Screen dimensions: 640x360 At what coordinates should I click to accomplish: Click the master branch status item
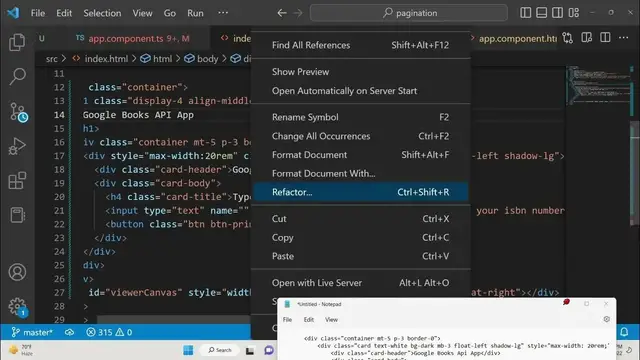click(32, 332)
